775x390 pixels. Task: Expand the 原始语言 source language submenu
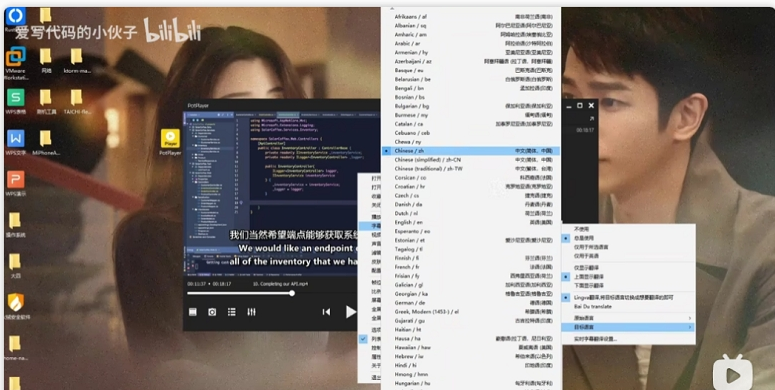click(x=628, y=318)
